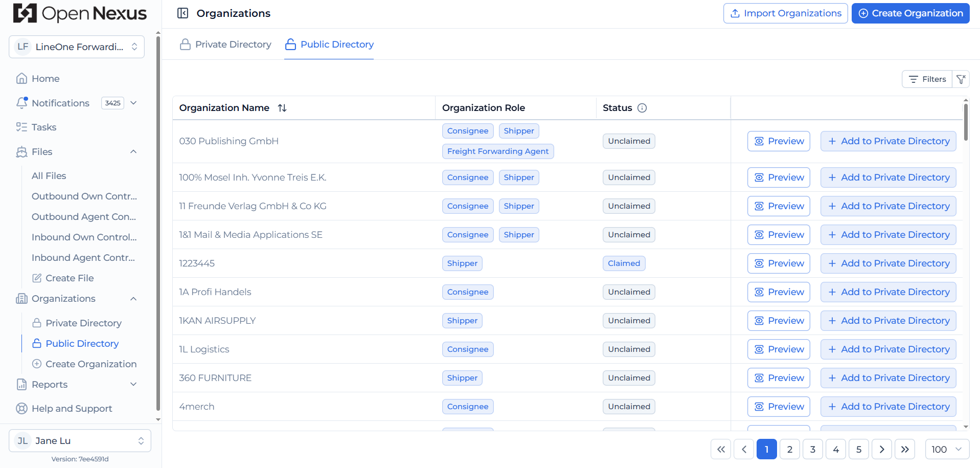Screen dimensions: 980x468
Task: Go to page 5
Action: point(859,449)
